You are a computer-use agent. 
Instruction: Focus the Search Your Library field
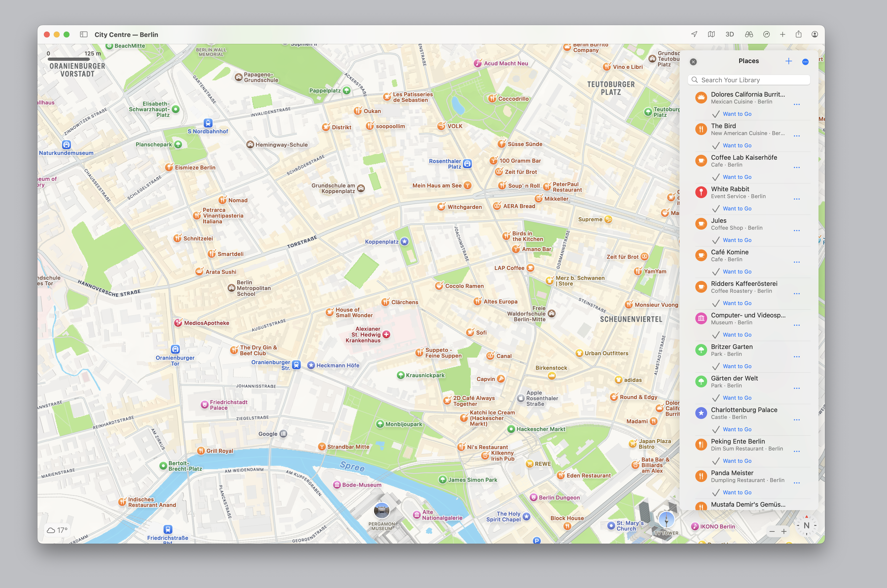(749, 80)
